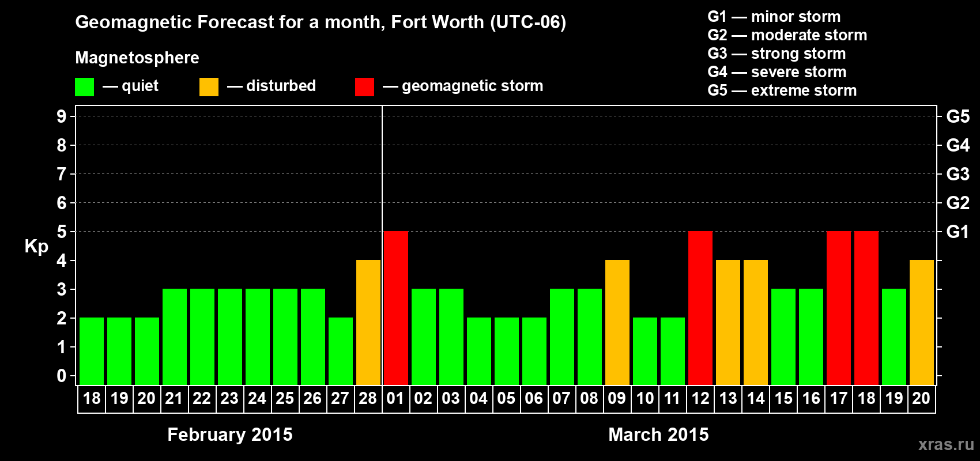Click date label 12 on the axis
The height and width of the screenshot is (461, 980).
click(700, 399)
